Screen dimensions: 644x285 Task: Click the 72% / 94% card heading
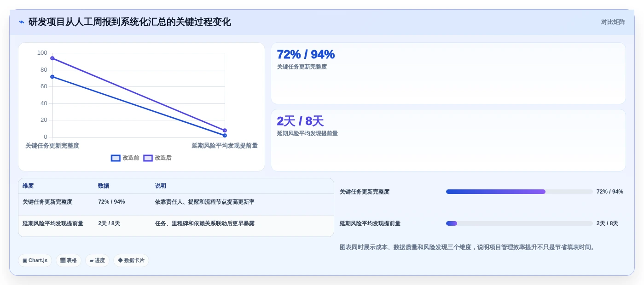click(306, 54)
